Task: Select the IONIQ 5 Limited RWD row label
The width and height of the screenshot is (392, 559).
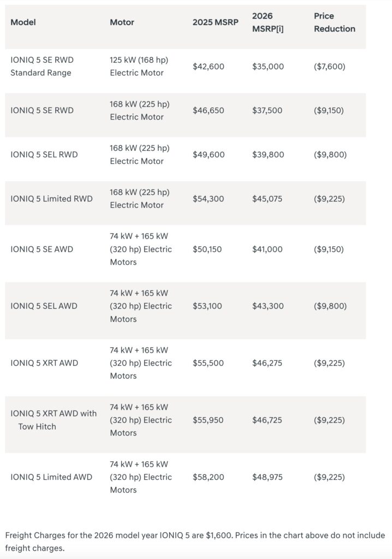Action: tap(51, 199)
